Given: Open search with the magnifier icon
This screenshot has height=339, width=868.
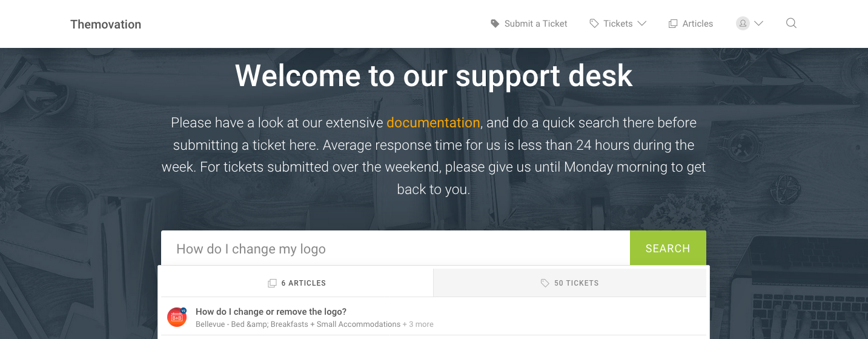Looking at the screenshot, I should point(791,24).
